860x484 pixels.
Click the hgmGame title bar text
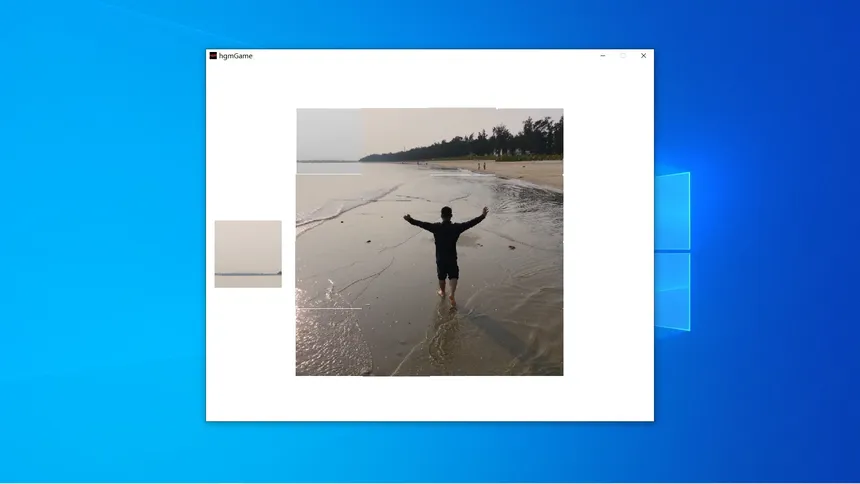236,56
